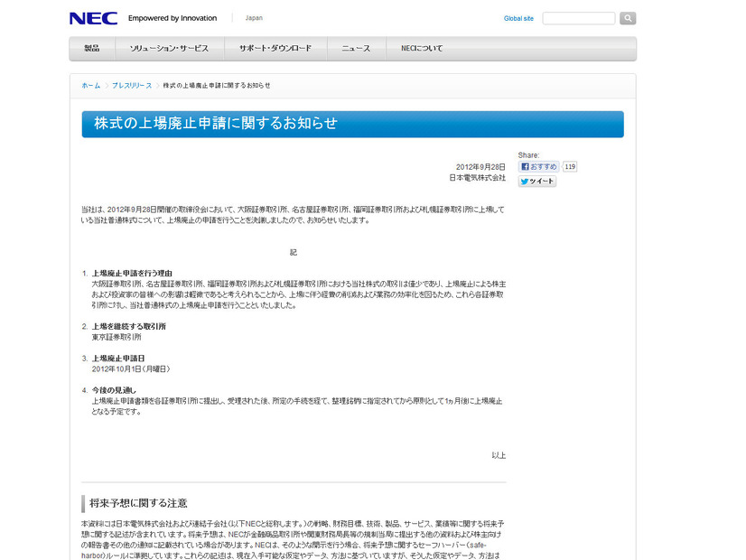
Task: Click the heading 上場廃止申請日
Action: (118, 359)
